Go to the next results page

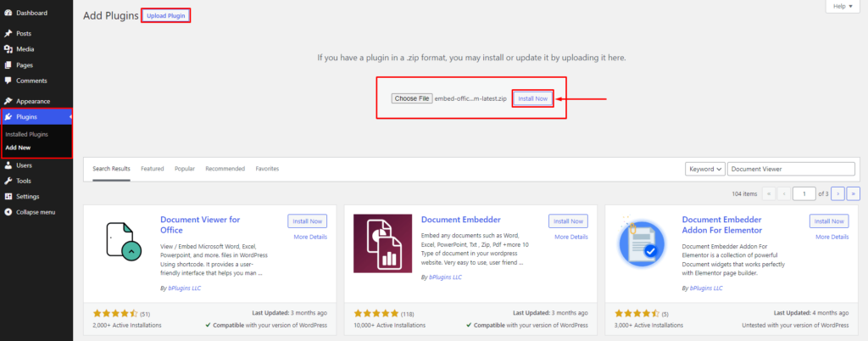pyautogui.click(x=838, y=193)
